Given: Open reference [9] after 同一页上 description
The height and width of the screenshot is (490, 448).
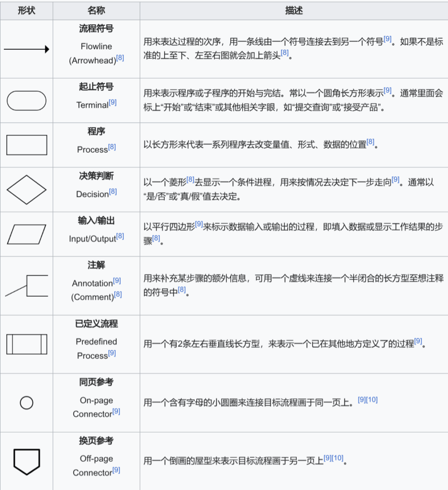Looking at the screenshot, I should pos(362,400).
